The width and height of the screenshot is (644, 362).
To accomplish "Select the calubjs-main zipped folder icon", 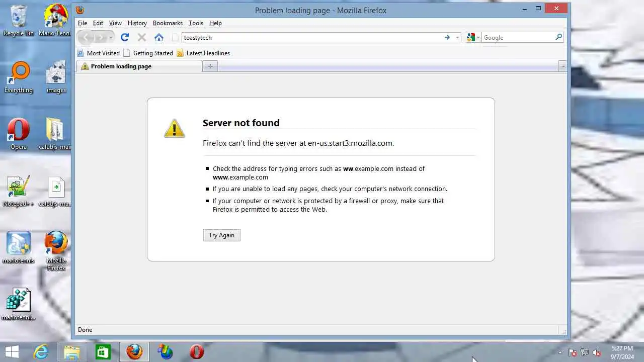I will pos(55,134).
